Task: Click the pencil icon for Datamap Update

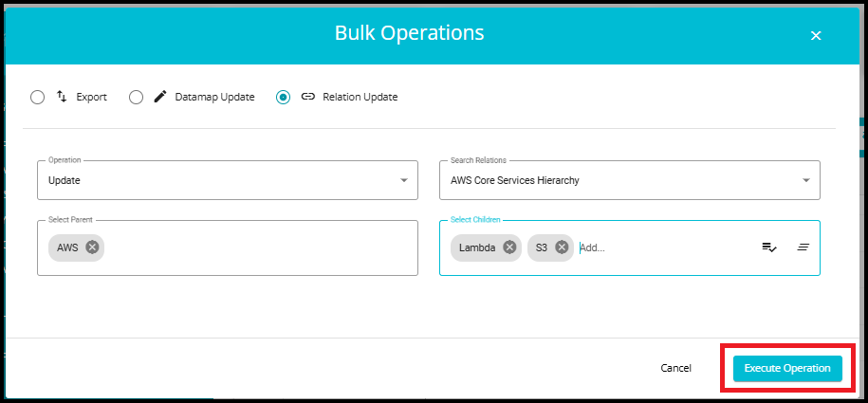Action: (160, 97)
